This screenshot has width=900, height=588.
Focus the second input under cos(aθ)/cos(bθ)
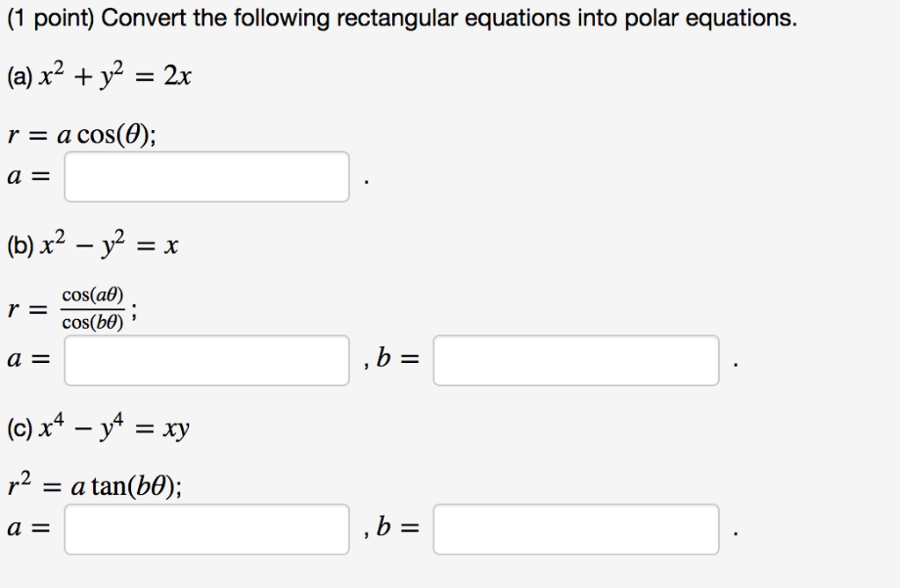(576, 360)
